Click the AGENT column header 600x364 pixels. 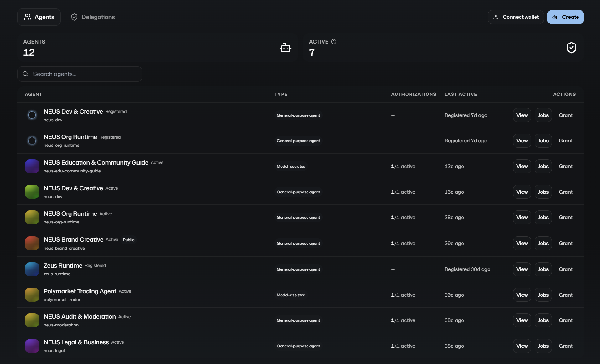34,94
